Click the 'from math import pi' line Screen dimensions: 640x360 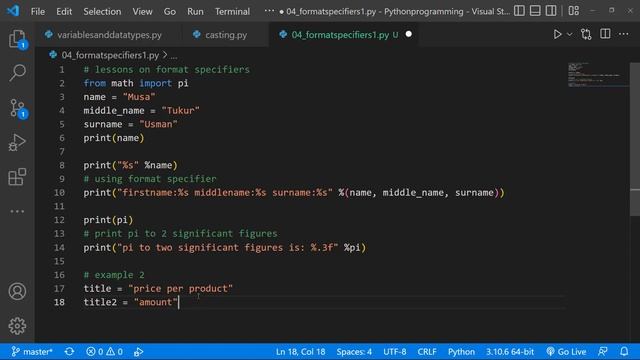(136, 83)
